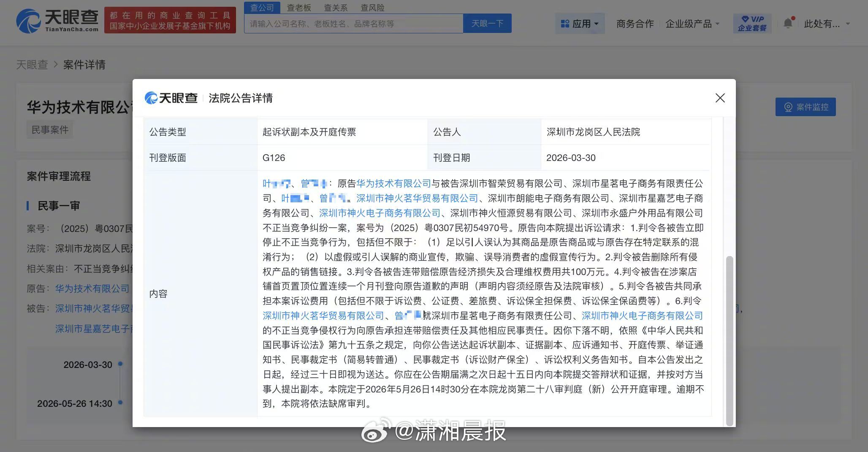Click the 天眼查 breadcrumb link

click(x=32, y=64)
